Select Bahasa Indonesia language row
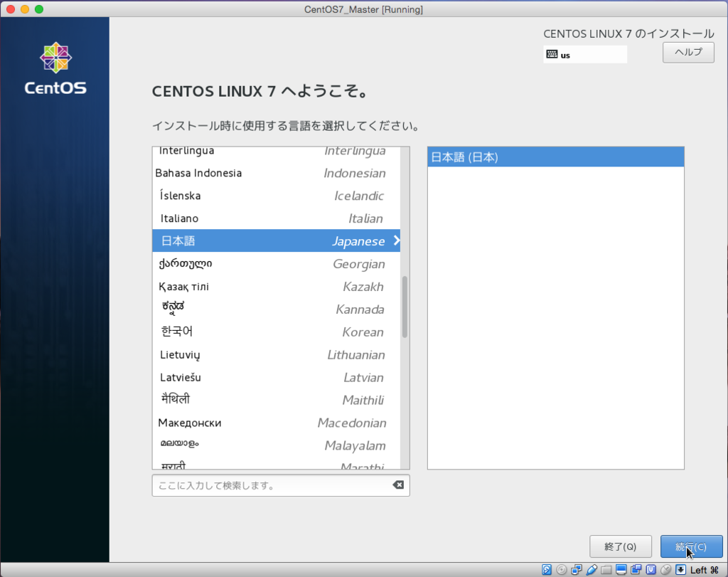Image resolution: width=728 pixels, height=577 pixels. click(277, 173)
